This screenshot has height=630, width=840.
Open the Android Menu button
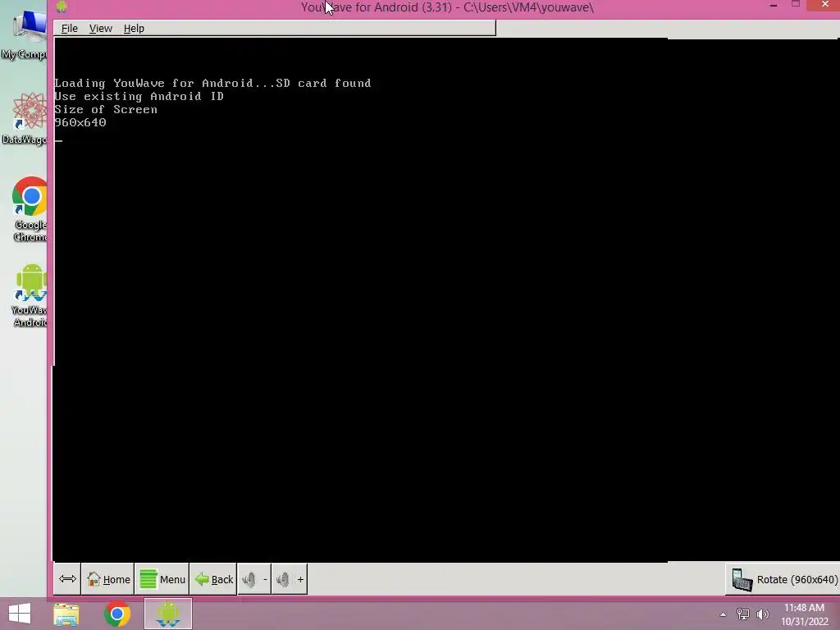point(162,579)
